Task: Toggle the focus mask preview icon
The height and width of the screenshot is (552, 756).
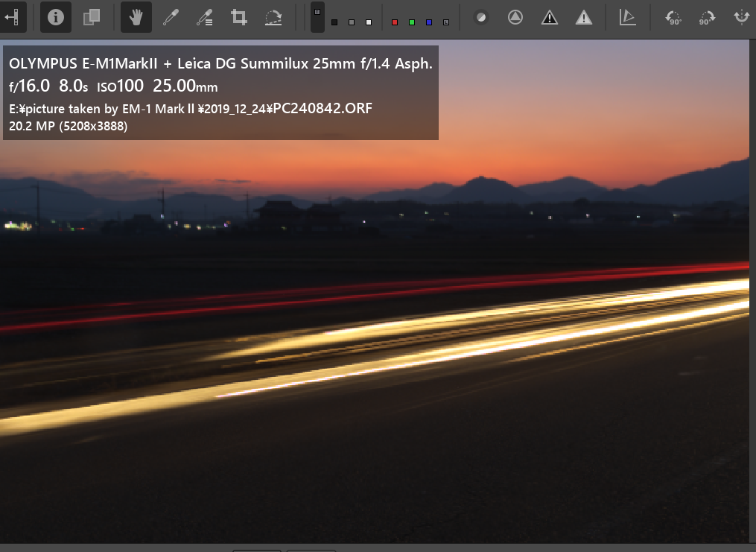Action: click(x=481, y=17)
